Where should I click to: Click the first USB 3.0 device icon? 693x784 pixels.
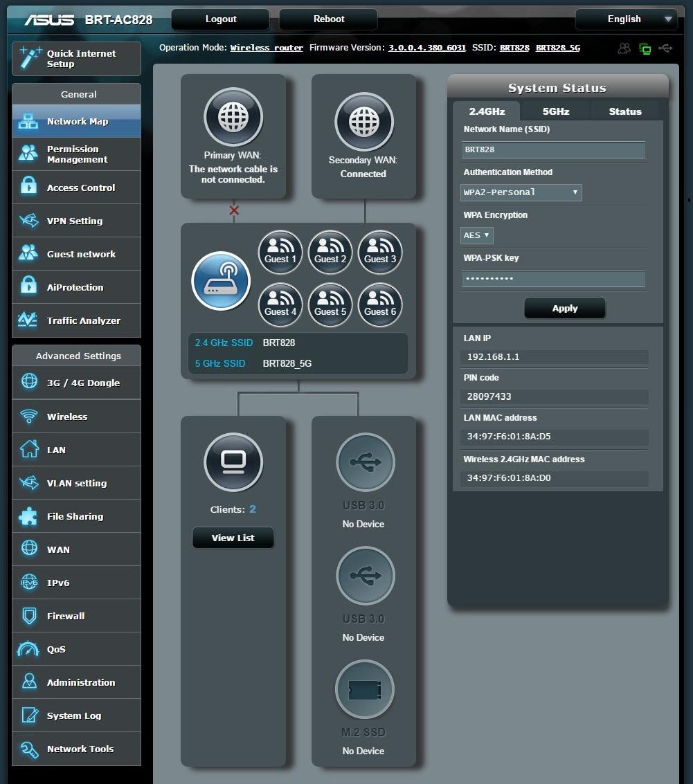pos(366,462)
